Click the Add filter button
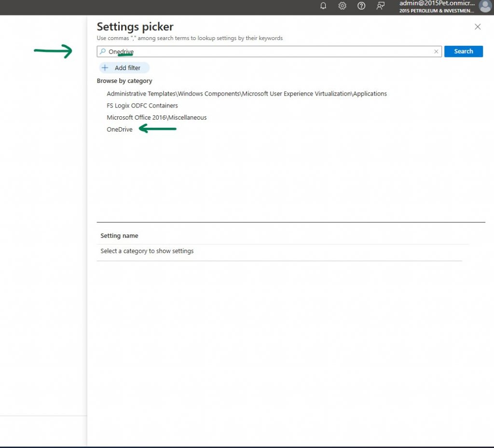 123,68
